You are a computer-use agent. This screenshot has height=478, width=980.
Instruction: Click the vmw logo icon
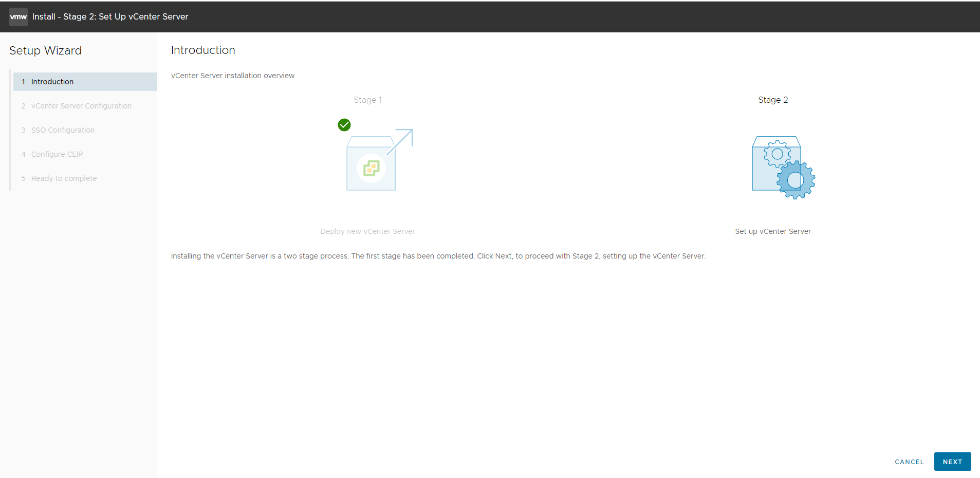pos(19,17)
